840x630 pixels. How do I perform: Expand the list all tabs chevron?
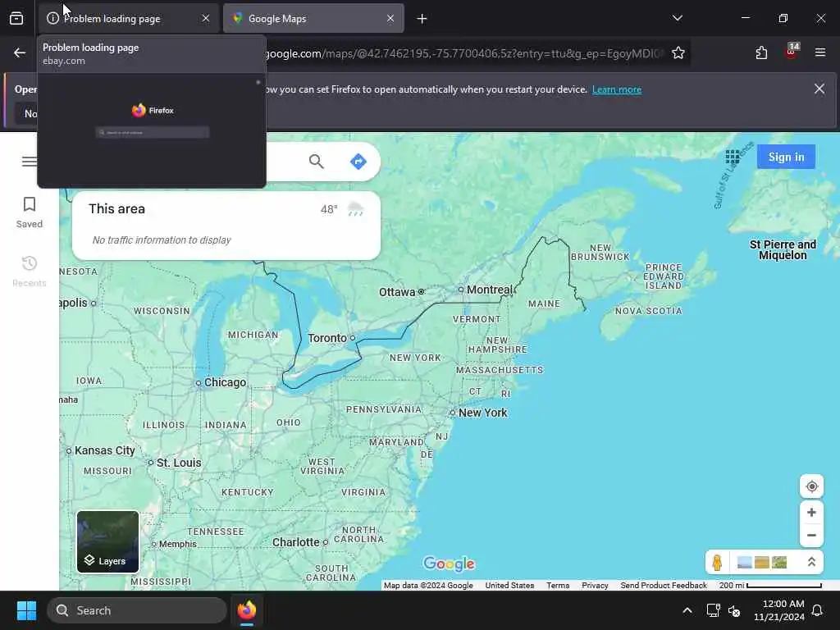coord(677,18)
